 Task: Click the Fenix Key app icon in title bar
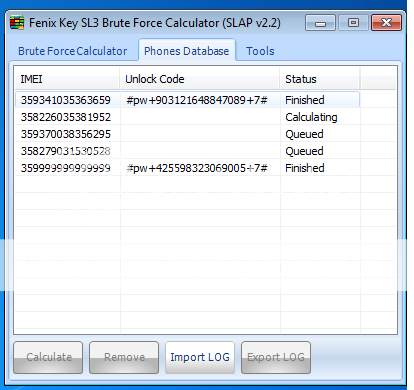coord(17,23)
